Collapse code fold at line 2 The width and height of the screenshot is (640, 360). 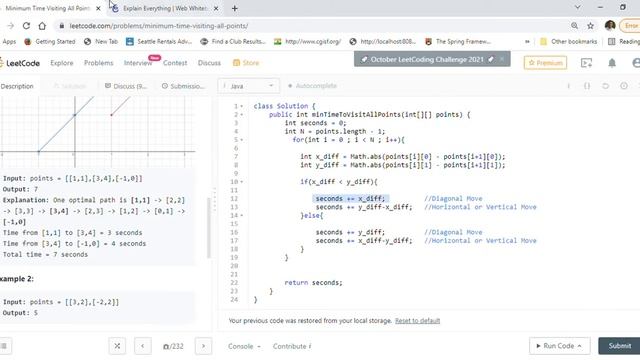242,115
